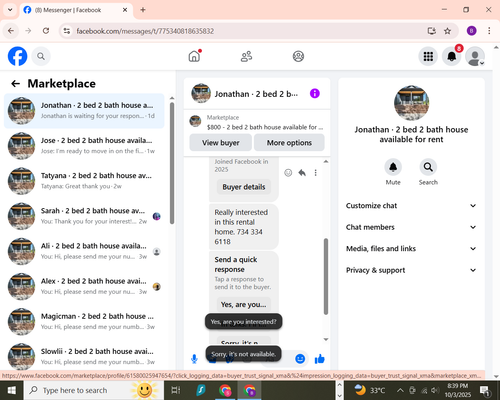The height and width of the screenshot is (400, 500).
Task: Open the notifications bell
Action: tap(452, 56)
